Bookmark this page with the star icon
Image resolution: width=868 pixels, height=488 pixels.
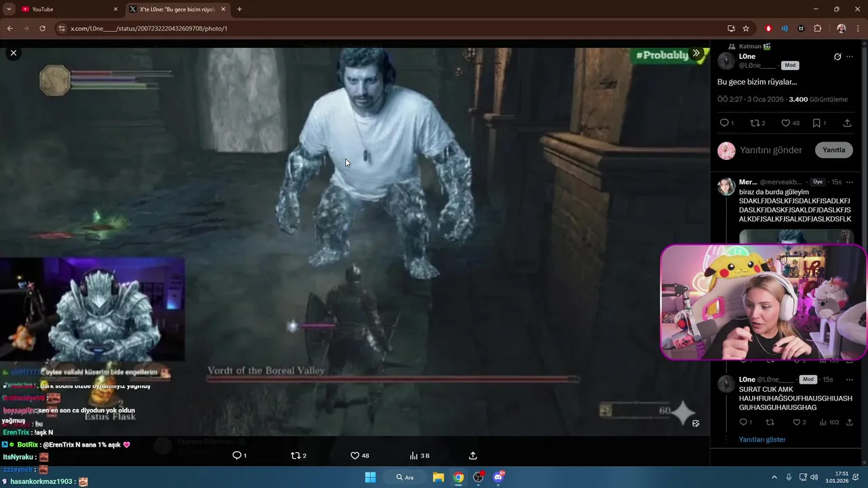tap(746, 28)
